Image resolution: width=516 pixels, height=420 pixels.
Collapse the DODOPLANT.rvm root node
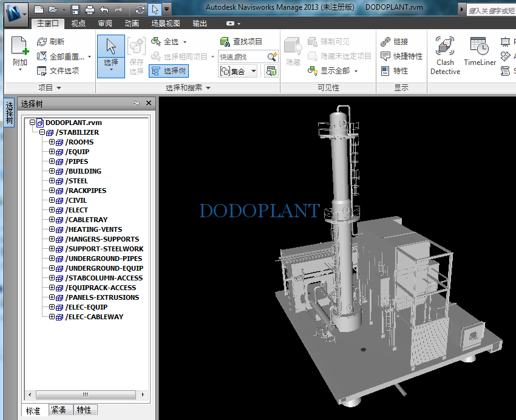tap(32, 123)
